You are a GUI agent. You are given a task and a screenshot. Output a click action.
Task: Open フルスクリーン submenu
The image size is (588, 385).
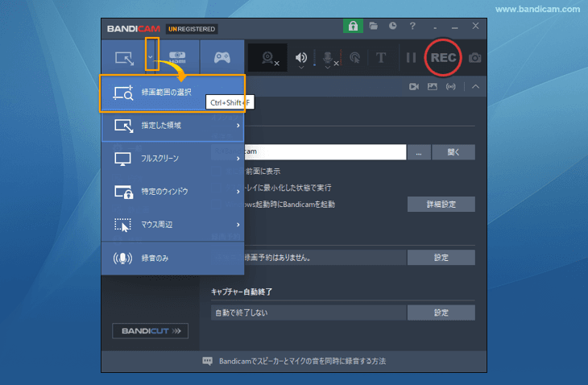pyautogui.click(x=173, y=159)
